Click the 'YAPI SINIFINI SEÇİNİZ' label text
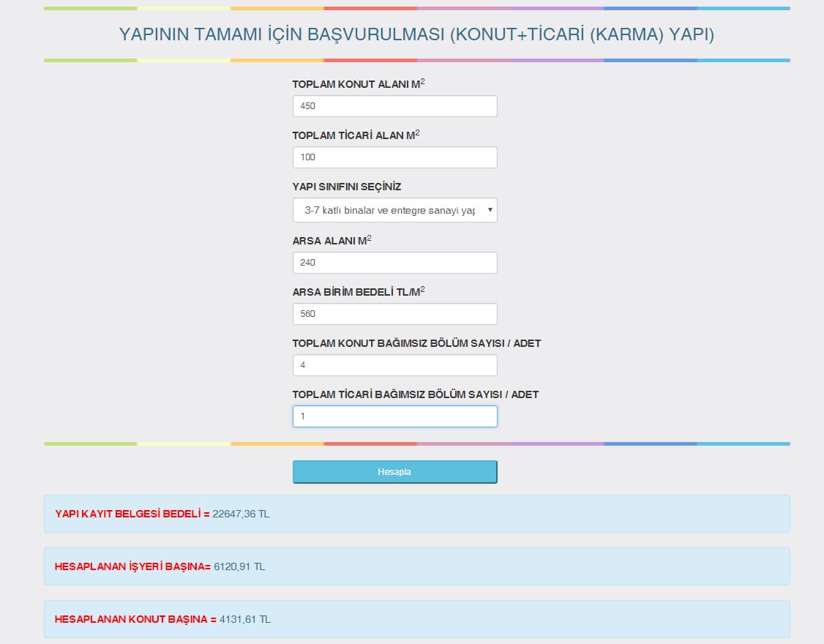This screenshot has width=824, height=644. click(347, 187)
